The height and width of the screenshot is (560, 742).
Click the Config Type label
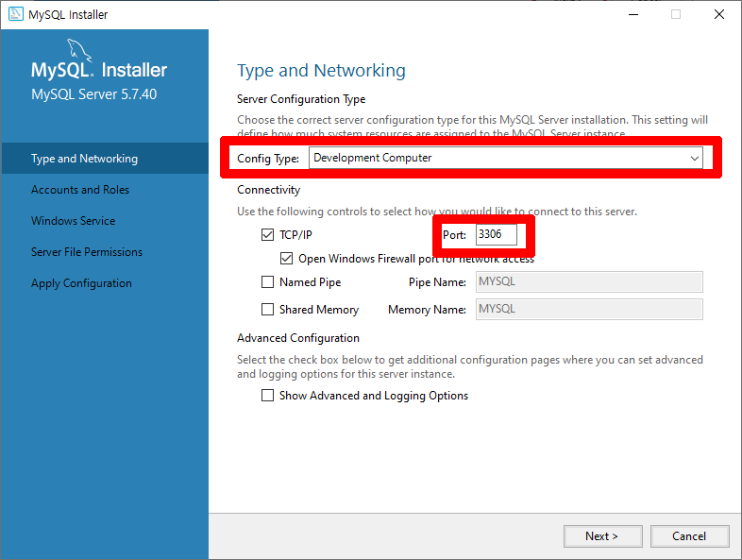(x=268, y=158)
